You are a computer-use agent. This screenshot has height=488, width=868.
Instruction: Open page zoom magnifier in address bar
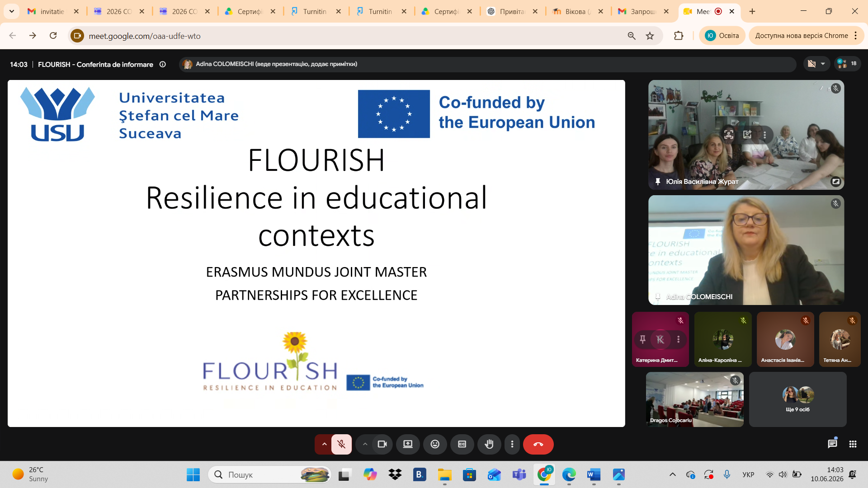pyautogui.click(x=632, y=36)
